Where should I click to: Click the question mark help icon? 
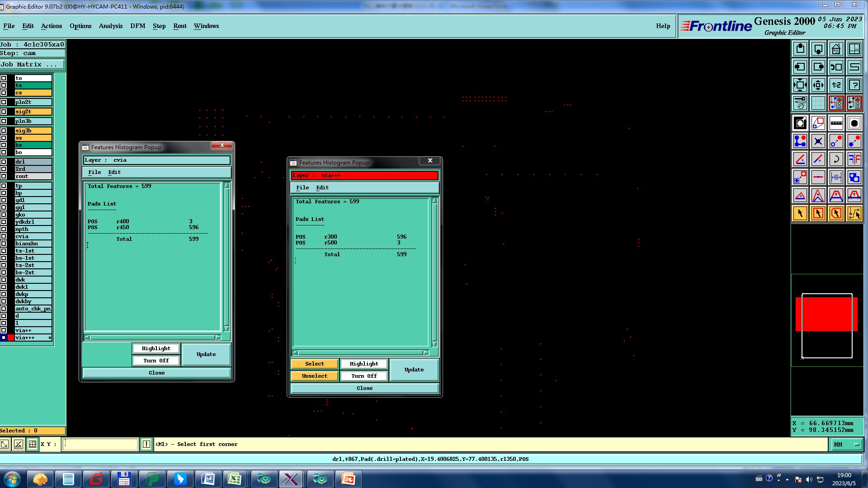point(854,85)
